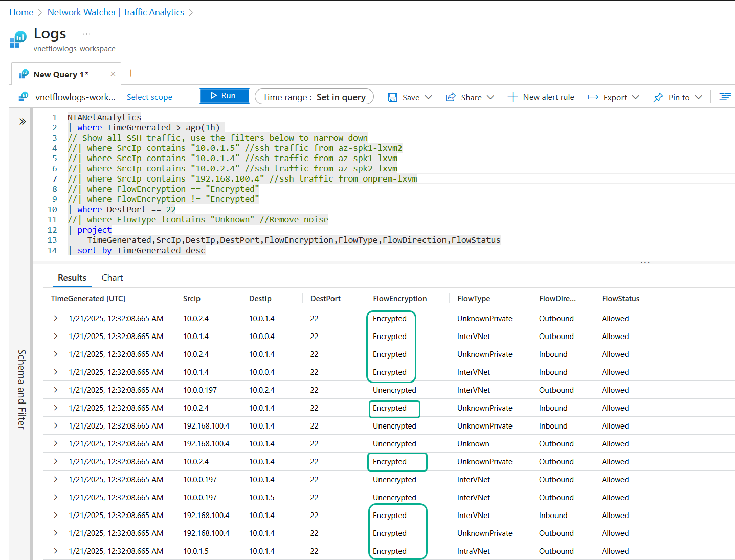
Task: Click the sort by TimeGenerated desc line
Action: [137, 250]
